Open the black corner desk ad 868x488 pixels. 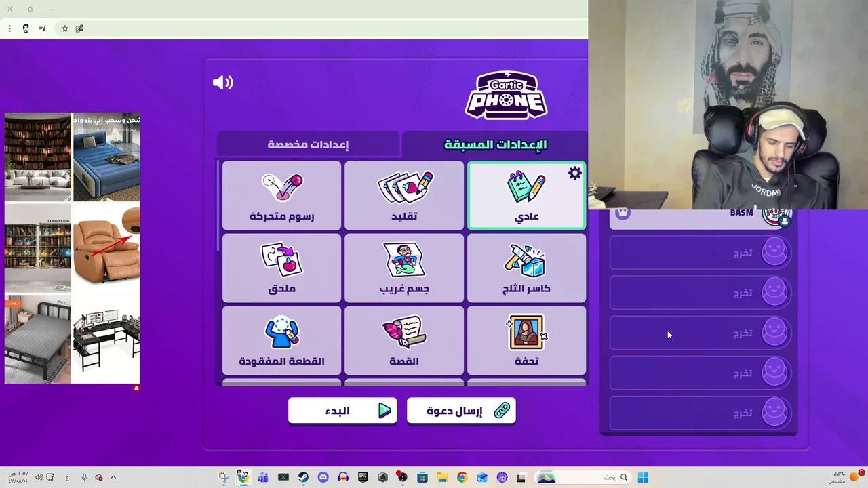pos(106,339)
